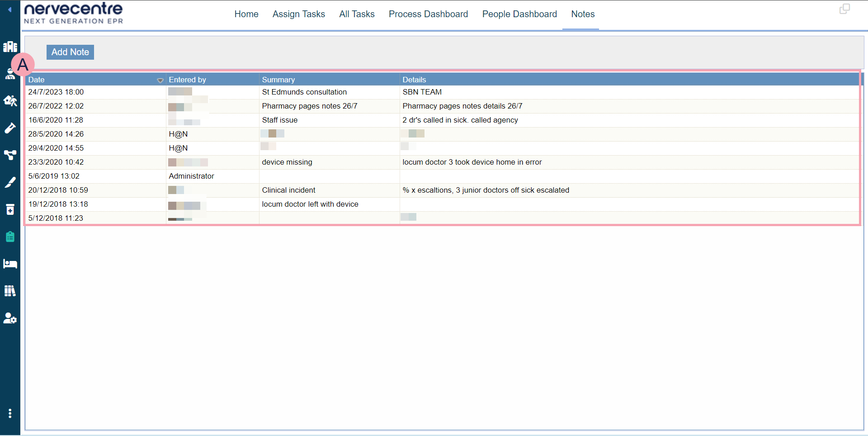Click the pop-out window icon at top right
The image size is (868, 436).
844,9
